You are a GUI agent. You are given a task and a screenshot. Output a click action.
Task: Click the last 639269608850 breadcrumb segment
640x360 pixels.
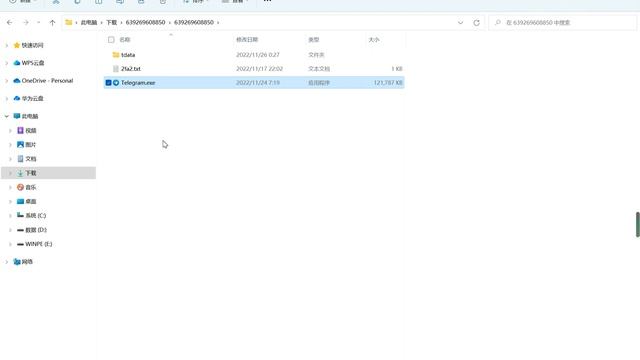coord(193,22)
